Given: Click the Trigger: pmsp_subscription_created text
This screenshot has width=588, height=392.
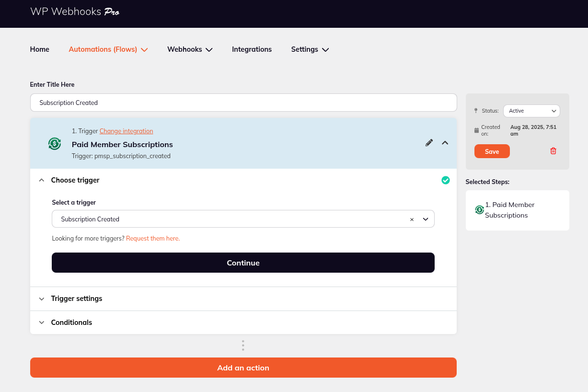Looking at the screenshot, I should pos(121,156).
